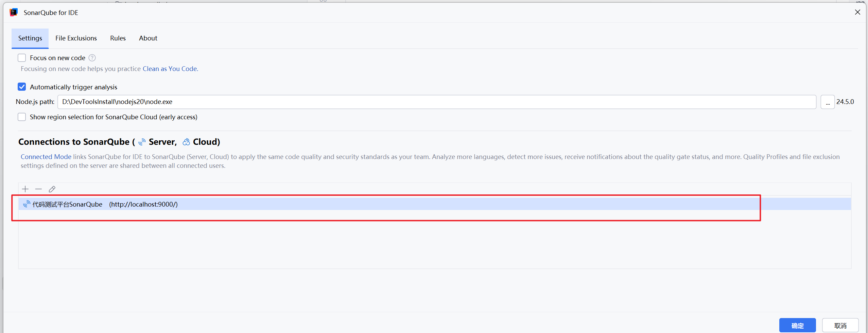Uncheck Automatically trigger analysis
This screenshot has width=868, height=333.
point(22,87)
